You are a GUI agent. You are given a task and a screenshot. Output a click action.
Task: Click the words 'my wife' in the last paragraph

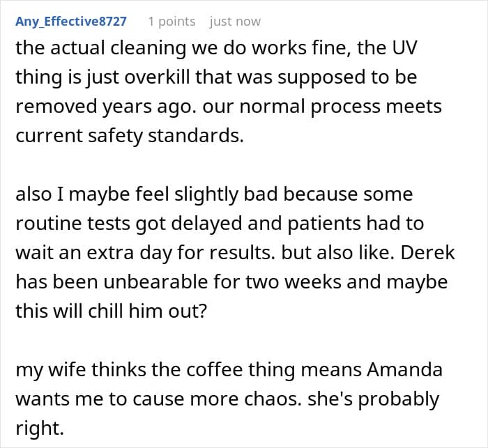[x=45, y=369]
